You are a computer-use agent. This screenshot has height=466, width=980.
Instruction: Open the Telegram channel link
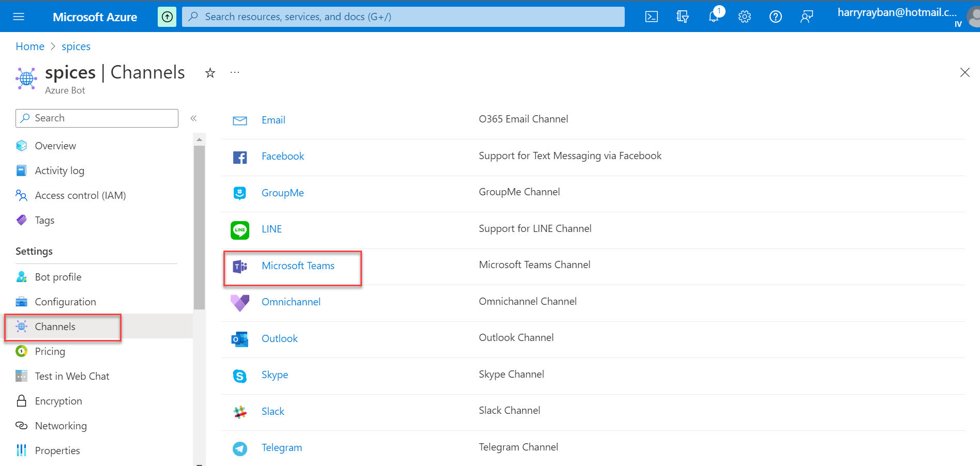282,448
